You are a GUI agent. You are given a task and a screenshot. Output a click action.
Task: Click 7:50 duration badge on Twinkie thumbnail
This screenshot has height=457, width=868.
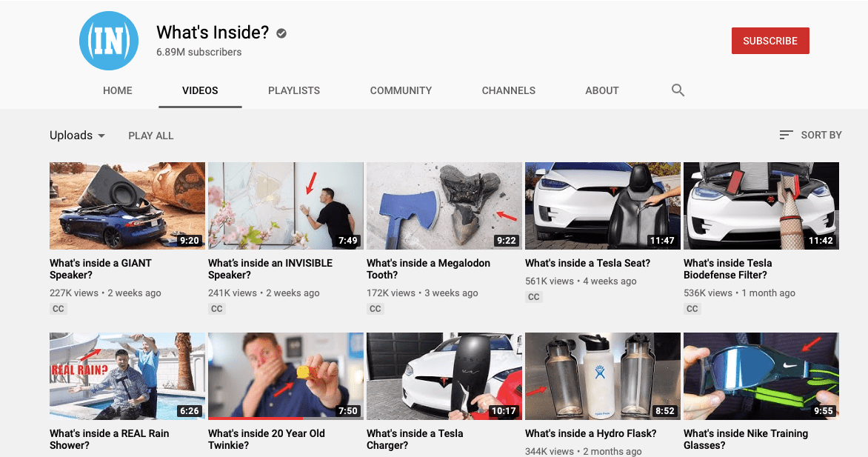click(x=347, y=411)
